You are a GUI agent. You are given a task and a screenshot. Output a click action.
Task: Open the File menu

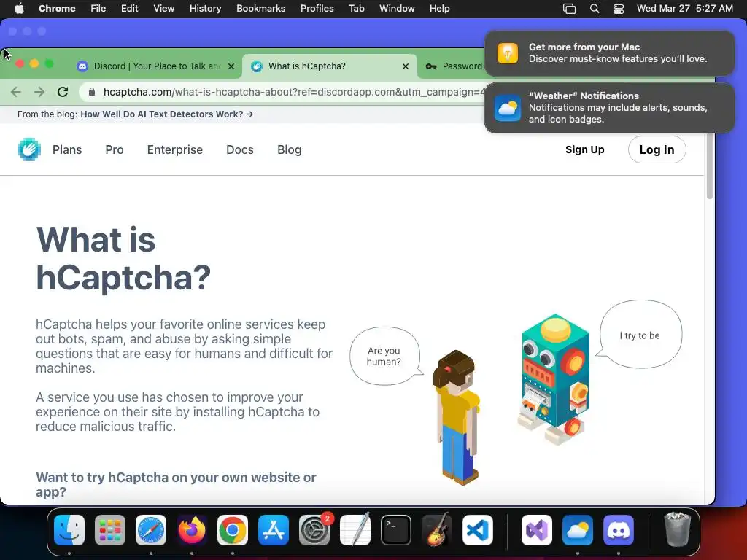98,9
